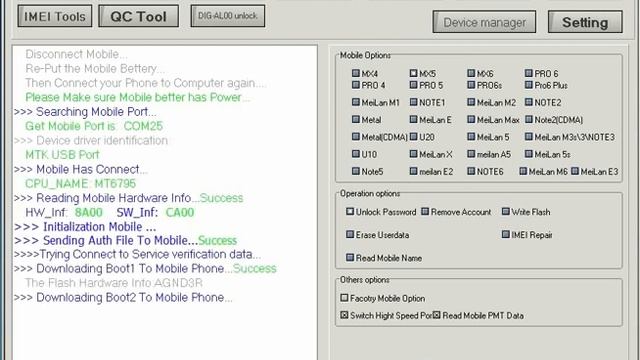640x360 pixels.
Task: Click 'Reading Mobile Hardware Info' log line
Action: click(128, 198)
